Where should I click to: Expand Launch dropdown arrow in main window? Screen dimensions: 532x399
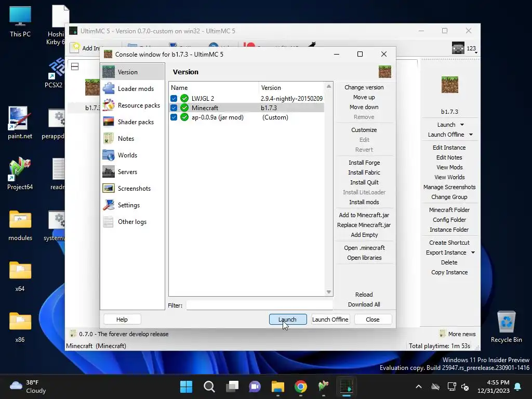462,125
